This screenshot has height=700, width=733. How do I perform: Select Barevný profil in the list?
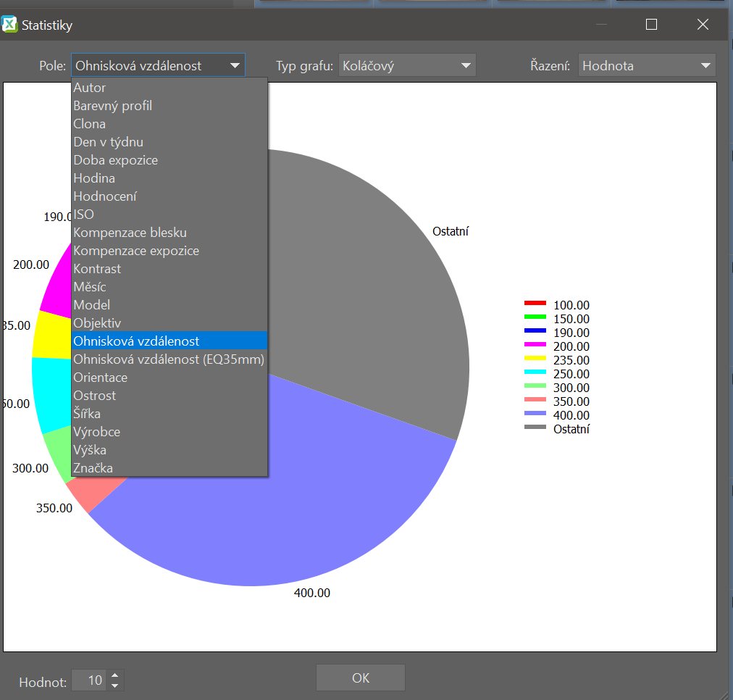click(169, 106)
